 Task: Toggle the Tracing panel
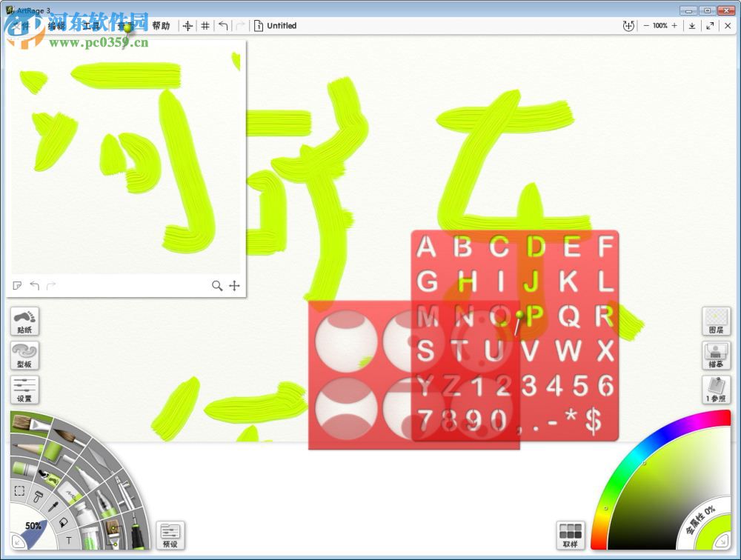[716, 356]
